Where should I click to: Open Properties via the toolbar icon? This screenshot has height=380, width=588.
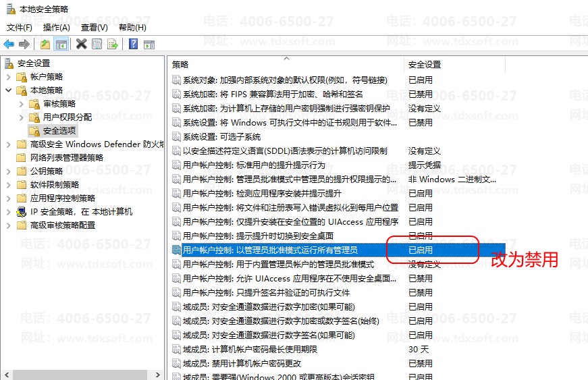coord(97,45)
